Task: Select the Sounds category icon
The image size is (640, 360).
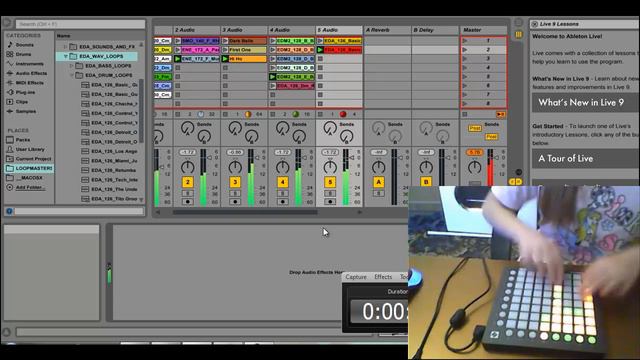Action: coord(10,44)
